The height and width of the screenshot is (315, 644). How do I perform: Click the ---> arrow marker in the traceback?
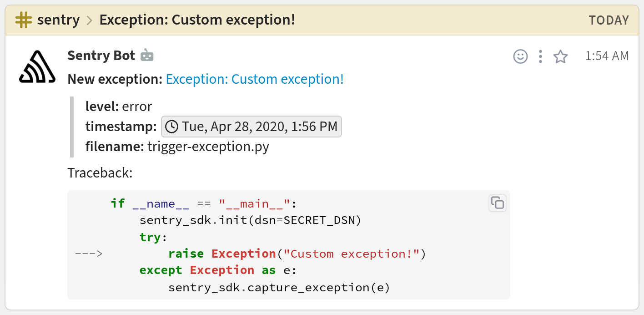[89, 254]
